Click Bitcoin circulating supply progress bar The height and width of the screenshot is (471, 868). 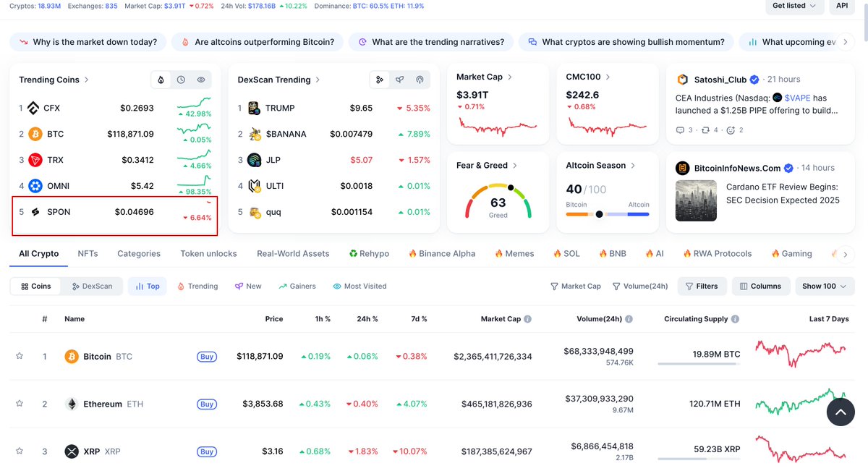click(x=700, y=365)
